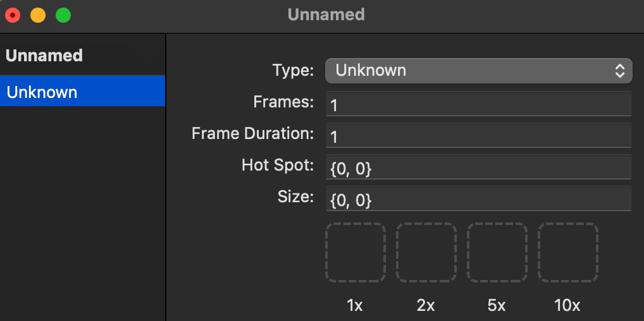Minimize the window with yellow button
This screenshot has width=644, height=321.
(x=38, y=15)
